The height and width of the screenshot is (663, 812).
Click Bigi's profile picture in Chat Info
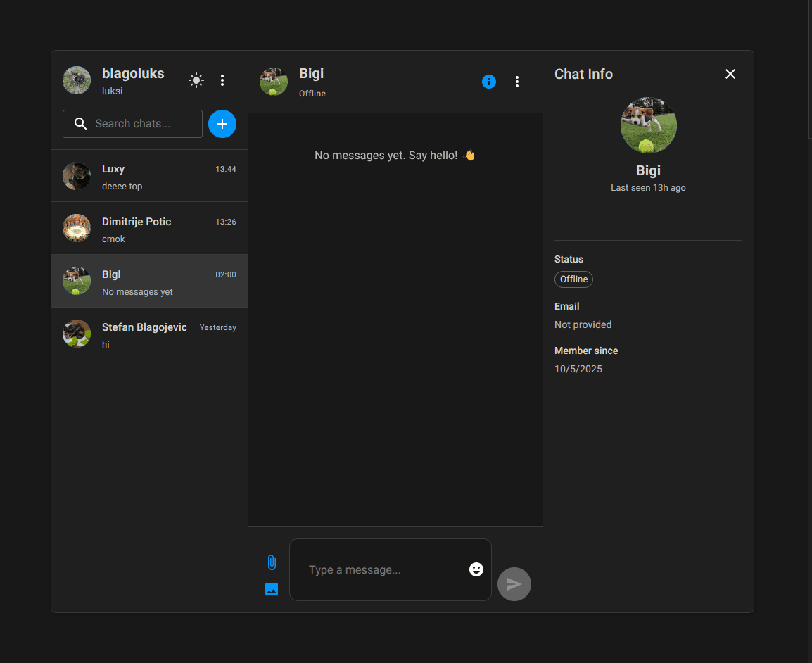point(648,125)
